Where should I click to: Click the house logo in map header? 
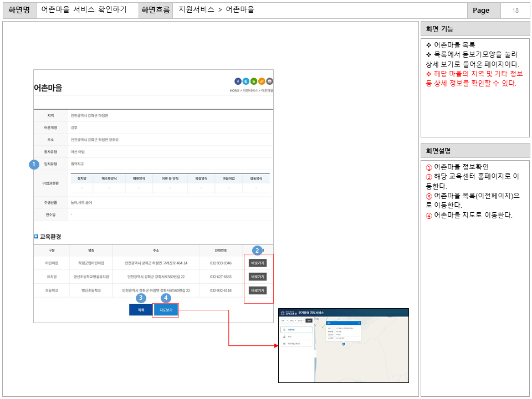tap(282, 313)
